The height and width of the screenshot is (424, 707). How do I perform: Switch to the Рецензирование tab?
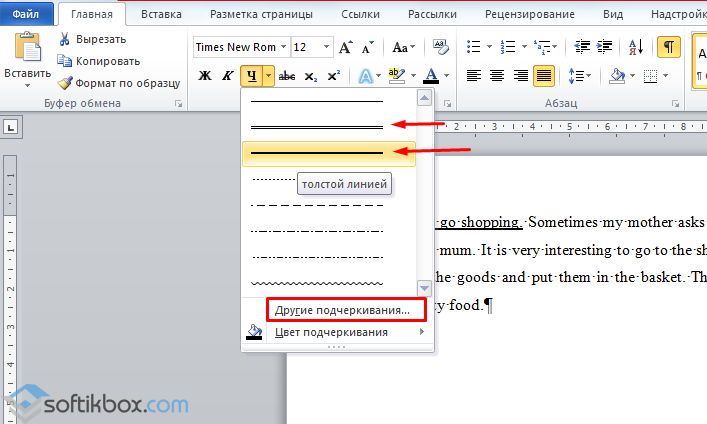[x=531, y=15]
